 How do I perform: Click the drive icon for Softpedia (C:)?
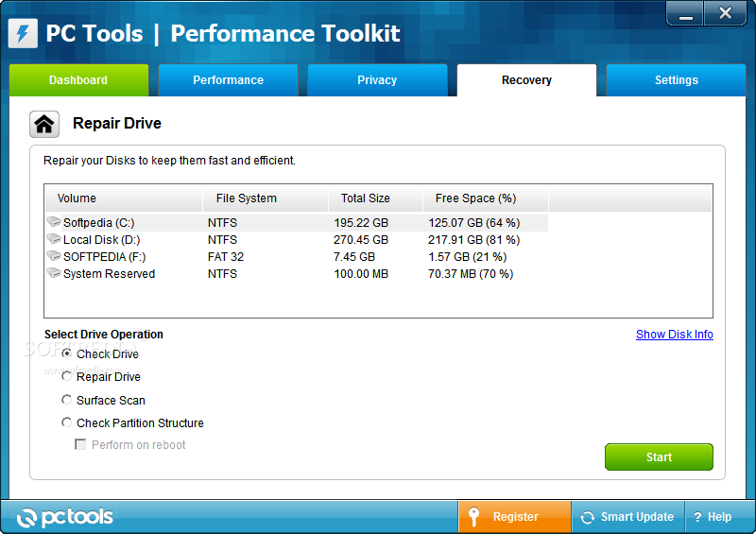[x=54, y=222]
